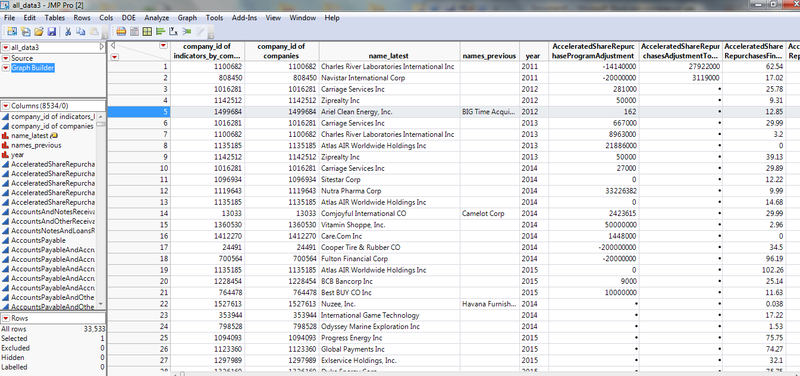
Task: Click the label tag icon after name_latest
Action: click(54, 136)
